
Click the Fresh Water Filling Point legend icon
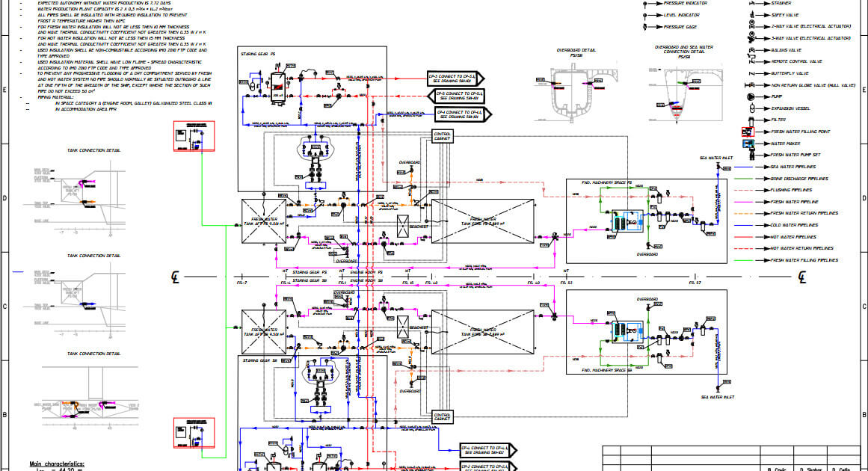pyautogui.click(x=748, y=132)
